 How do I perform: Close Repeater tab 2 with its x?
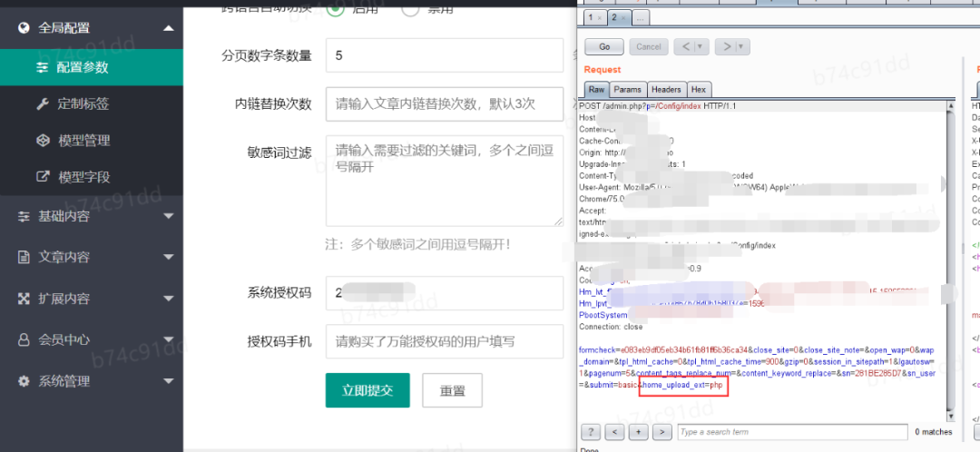623,18
